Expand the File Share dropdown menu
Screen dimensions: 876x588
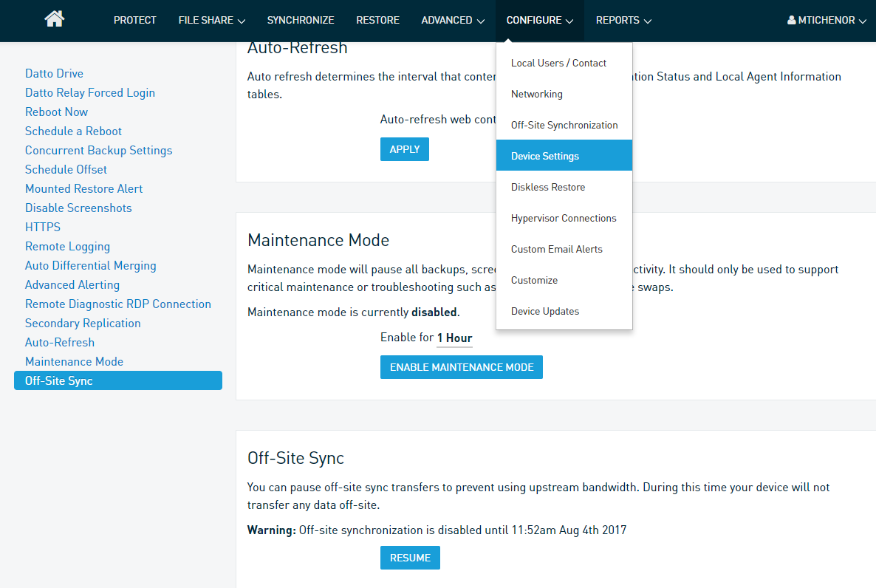211,21
